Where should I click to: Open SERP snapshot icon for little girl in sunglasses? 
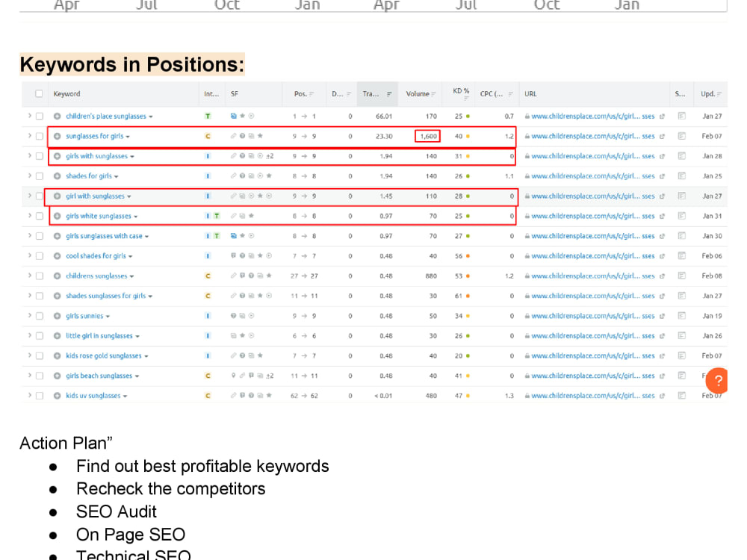coord(682,336)
